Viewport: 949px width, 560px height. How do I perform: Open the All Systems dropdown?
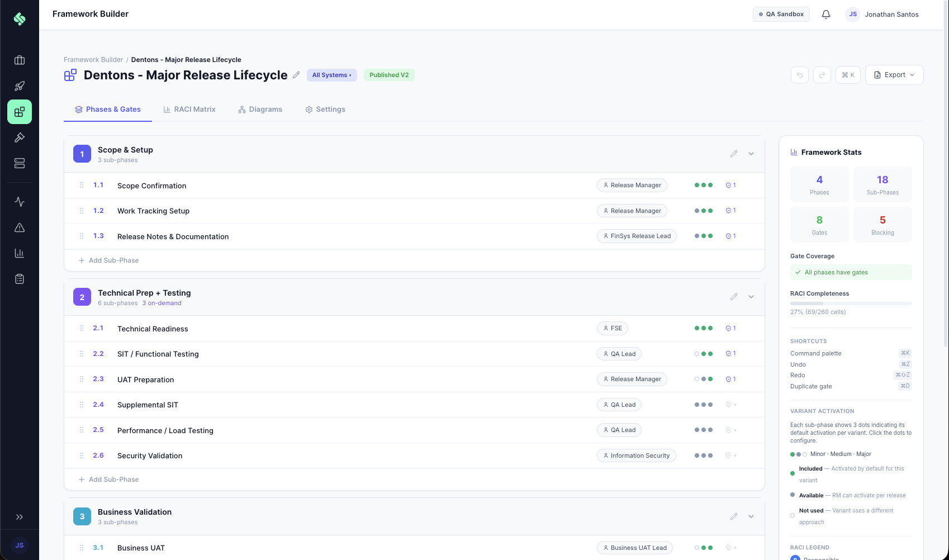(x=331, y=75)
